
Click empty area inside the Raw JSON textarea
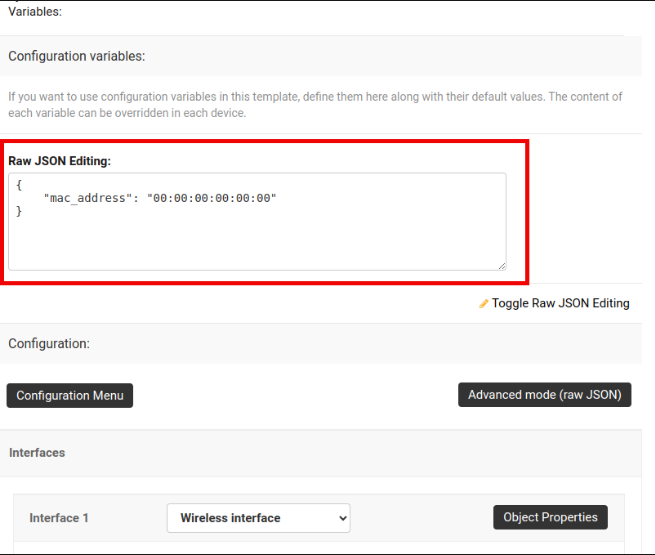256,242
